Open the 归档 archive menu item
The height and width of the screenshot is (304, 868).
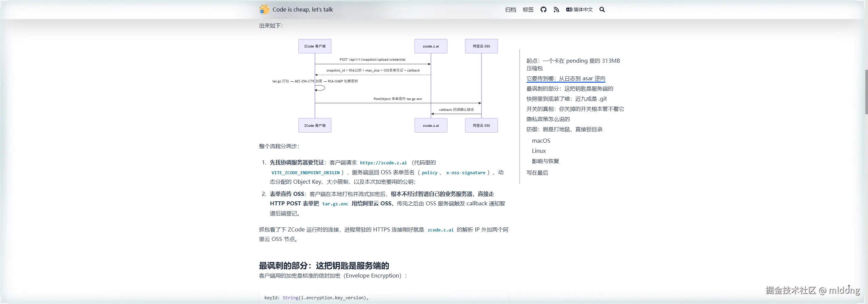(x=510, y=9)
